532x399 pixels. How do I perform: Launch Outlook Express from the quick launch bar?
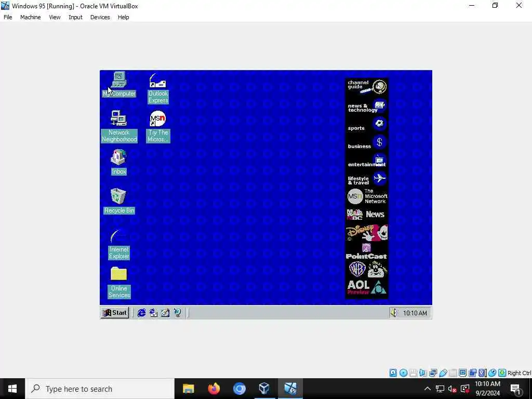coord(153,312)
